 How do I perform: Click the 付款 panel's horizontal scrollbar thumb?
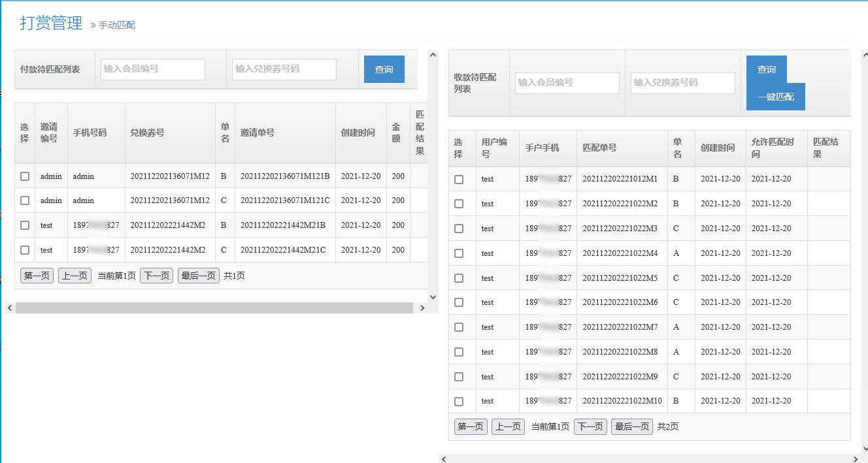(214, 308)
